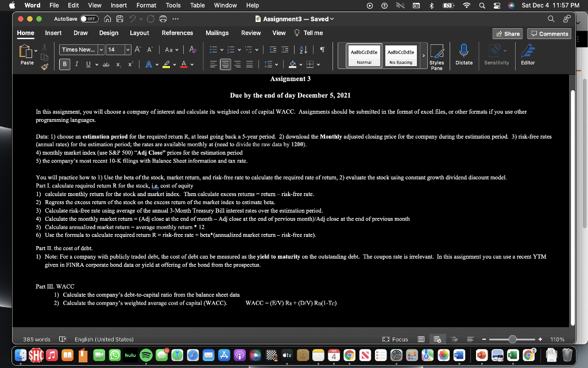Decrease font size with small A icon
Screen dimensions: 588x368
pos(150,49)
